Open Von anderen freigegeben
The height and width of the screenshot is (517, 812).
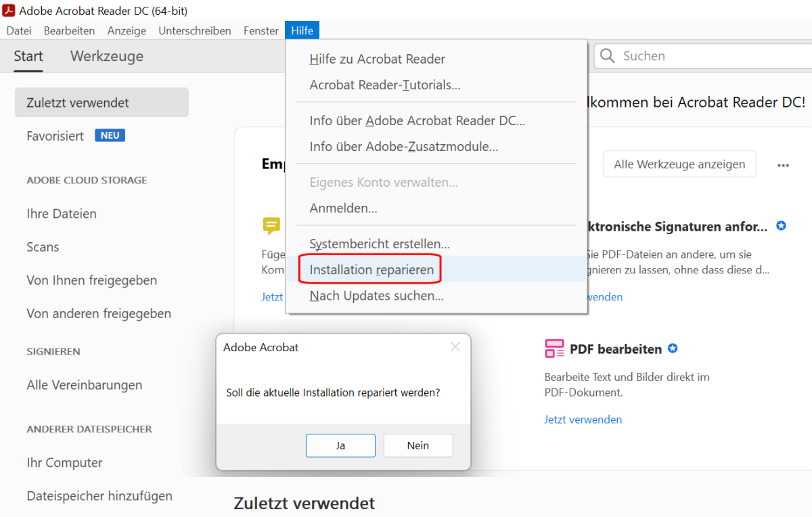[99, 313]
